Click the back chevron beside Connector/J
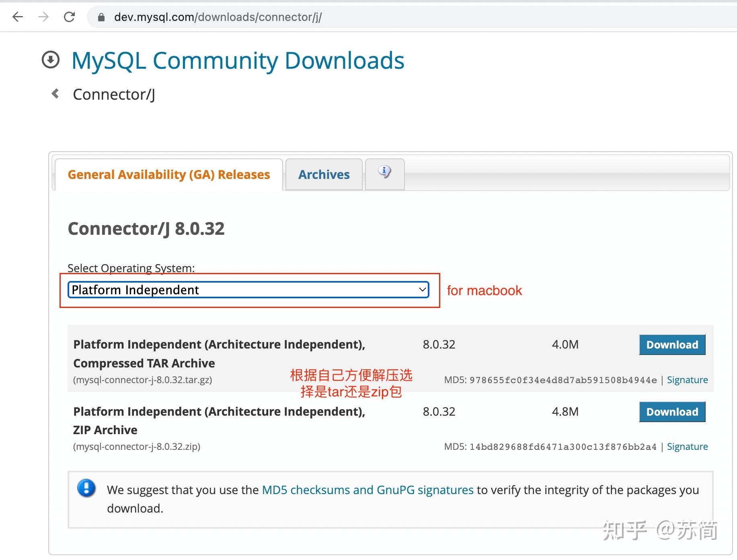This screenshot has height=560, width=737. (55, 94)
